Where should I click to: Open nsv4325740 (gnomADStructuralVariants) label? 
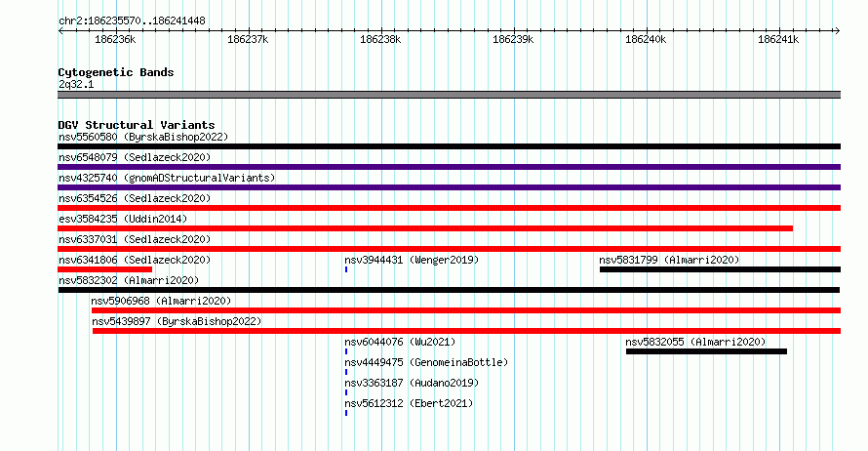click(167, 178)
